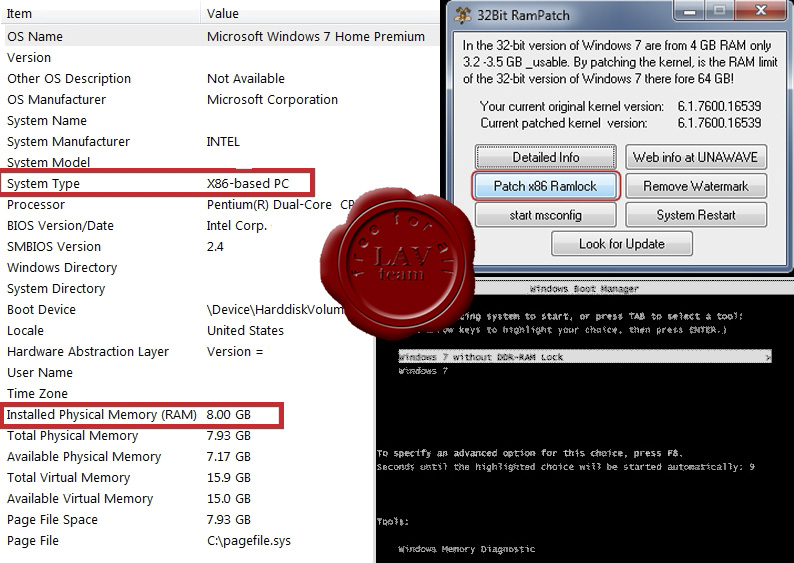
Task: Select the System Name row
Action: (x=220, y=120)
